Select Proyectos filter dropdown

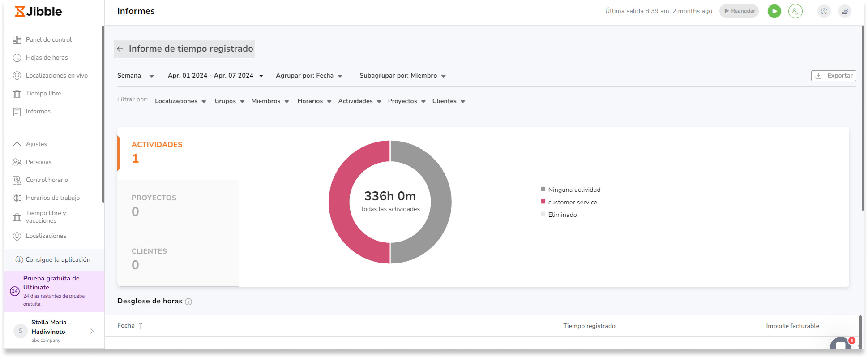[x=406, y=101]
